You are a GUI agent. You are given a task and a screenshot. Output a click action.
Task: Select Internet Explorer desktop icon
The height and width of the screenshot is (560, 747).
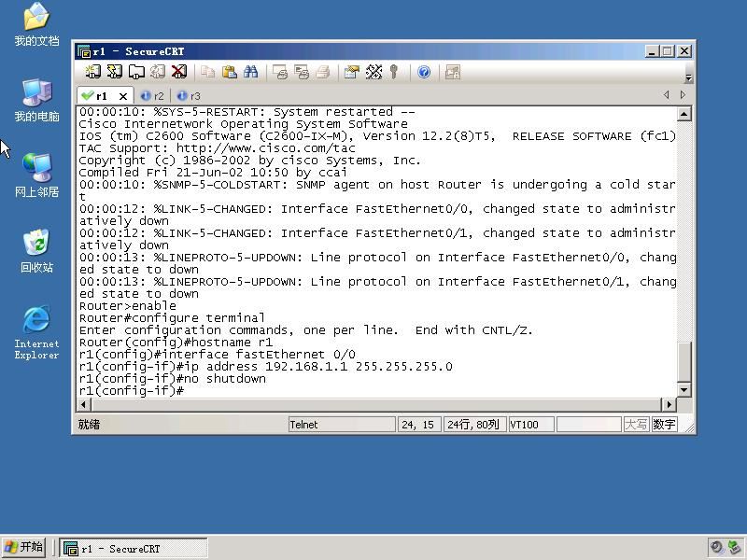36,332
